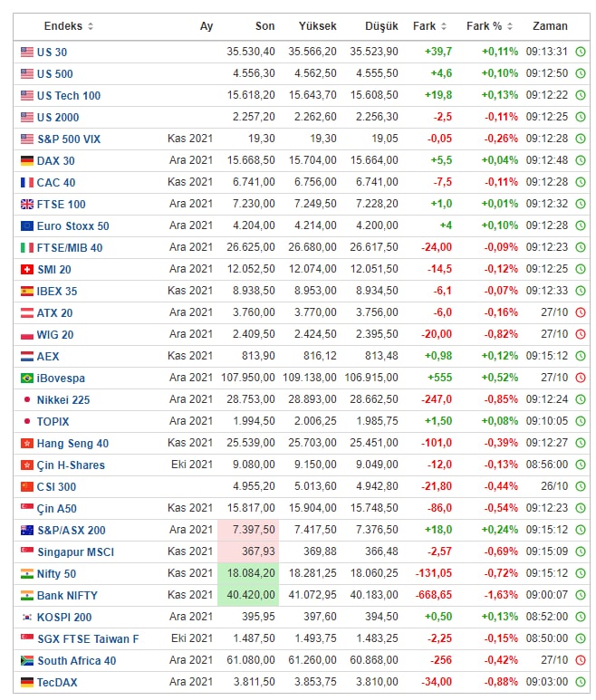Viewport: 596px width, 700px height.
Task: Select Fark % value +0,52%
Action: click(x=500, y=378)
